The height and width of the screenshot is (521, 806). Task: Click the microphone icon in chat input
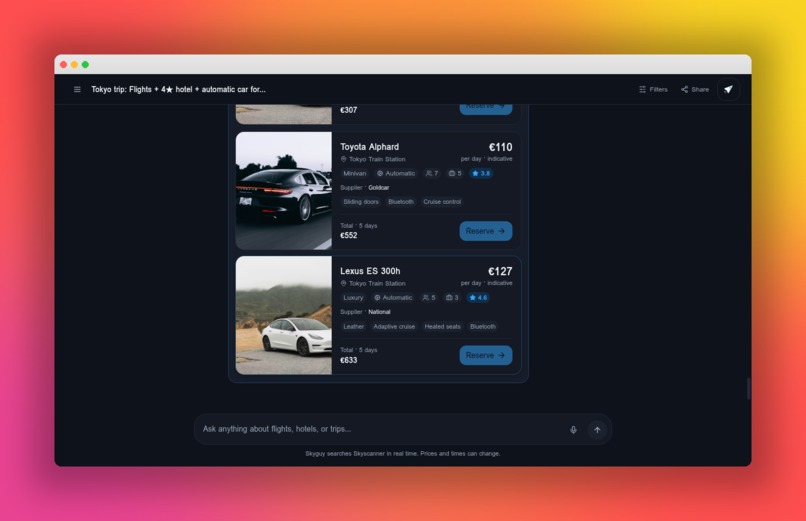click(573, 430)
